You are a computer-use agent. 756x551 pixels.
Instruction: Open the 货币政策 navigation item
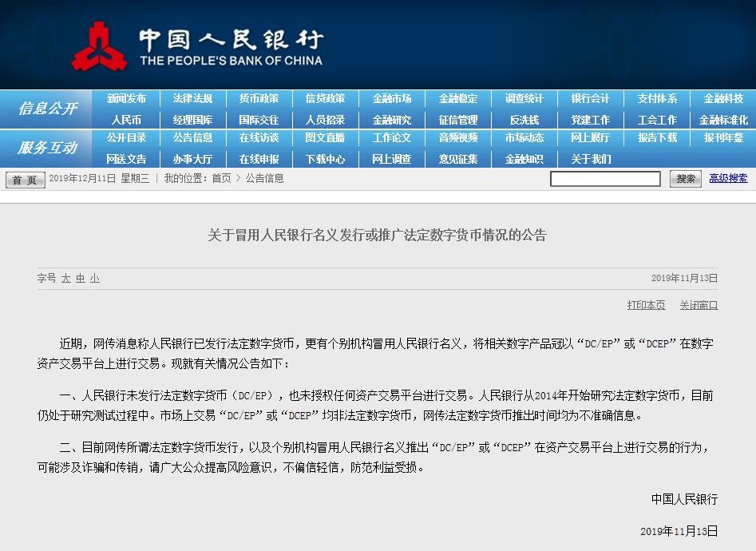pos(258,99)
